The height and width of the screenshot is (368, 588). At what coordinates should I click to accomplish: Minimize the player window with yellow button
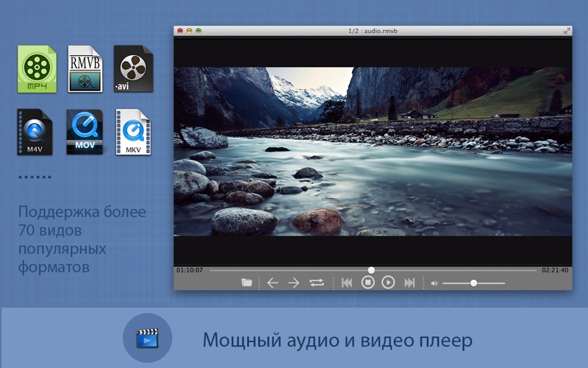coord(190,31)
